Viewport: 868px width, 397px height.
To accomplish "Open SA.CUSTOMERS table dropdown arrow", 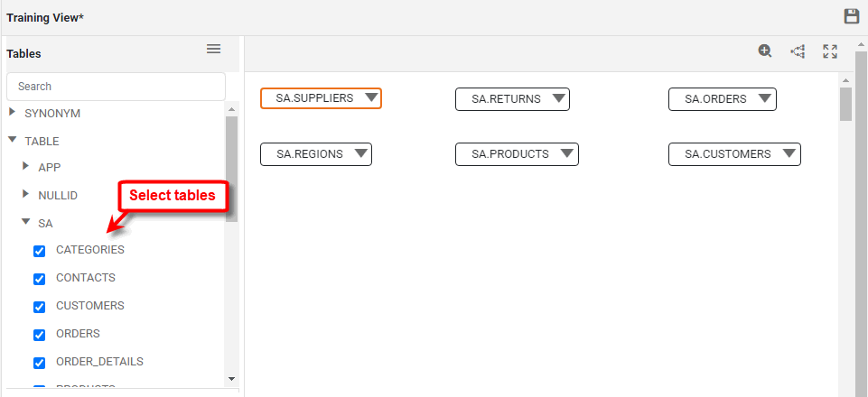I will 789,154.
